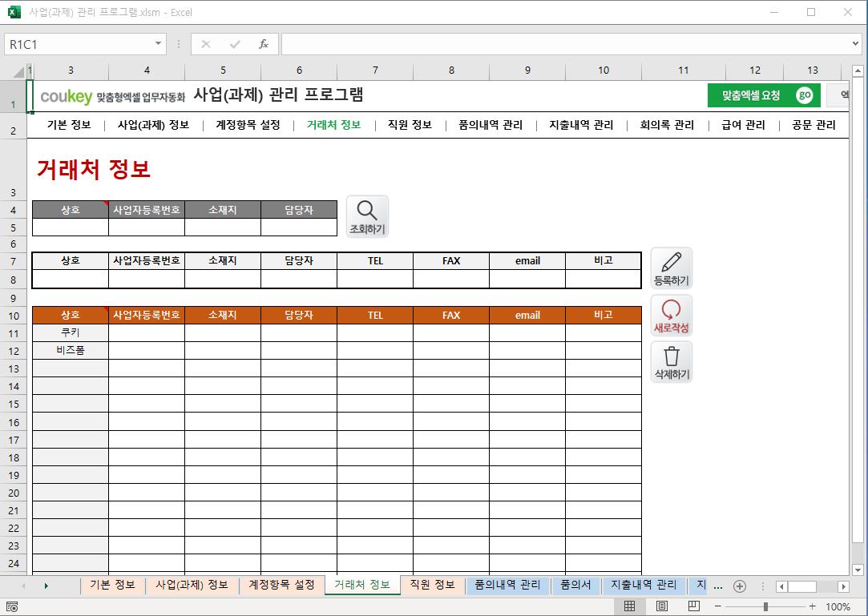868x616 pixels.
Task: Click the search 담당자 input cell
Action: click(299, 227)
